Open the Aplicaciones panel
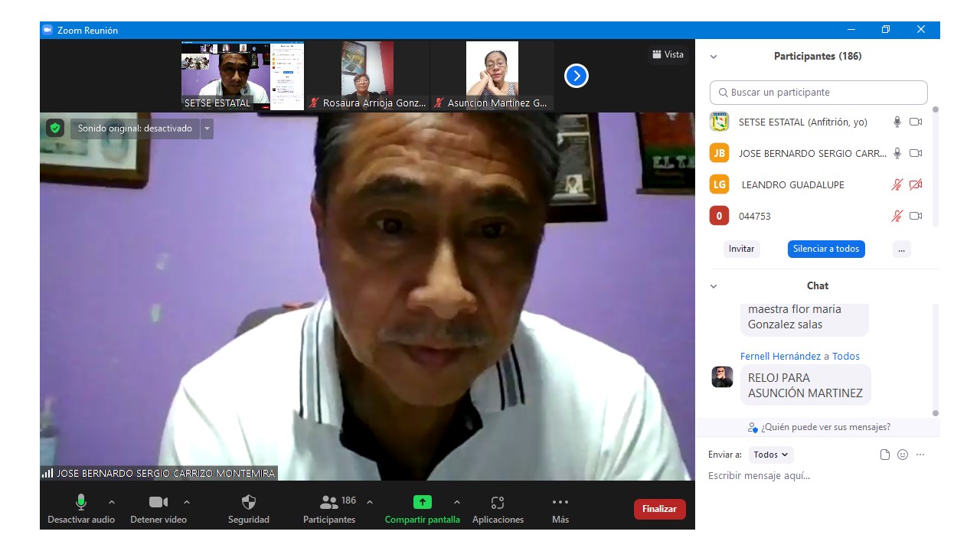Viewport: 980px width, 551px height. tap(498, 509)
